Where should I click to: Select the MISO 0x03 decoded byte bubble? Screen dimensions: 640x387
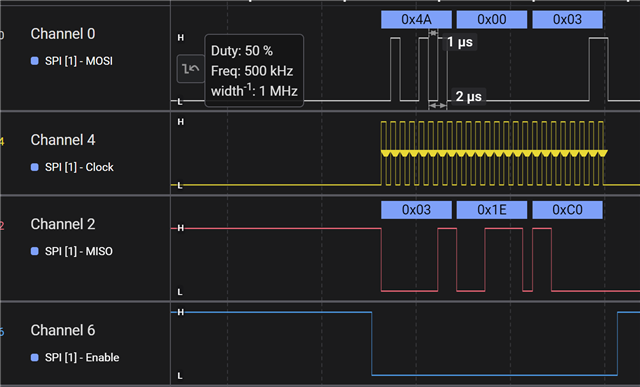[x=416, y=210]
